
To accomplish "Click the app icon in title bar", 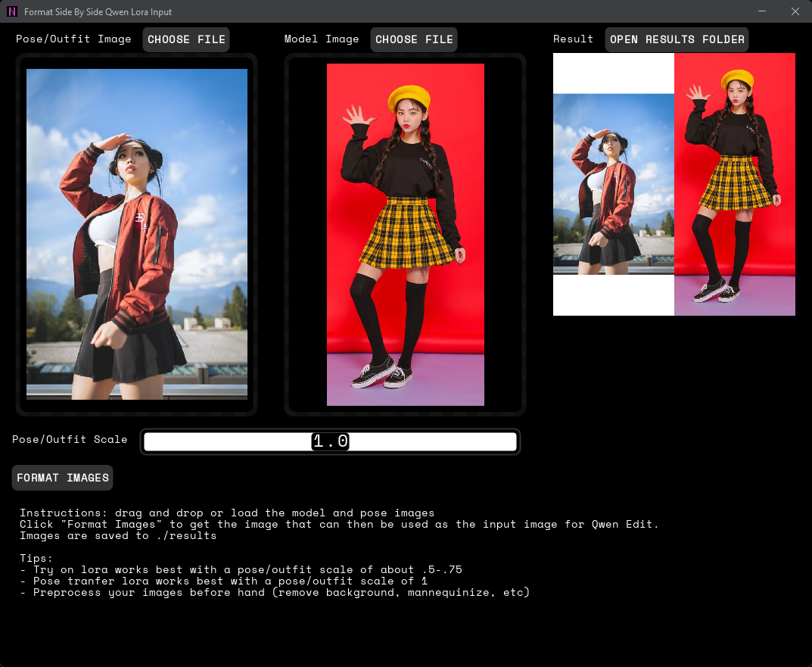I will click(12, 11).
